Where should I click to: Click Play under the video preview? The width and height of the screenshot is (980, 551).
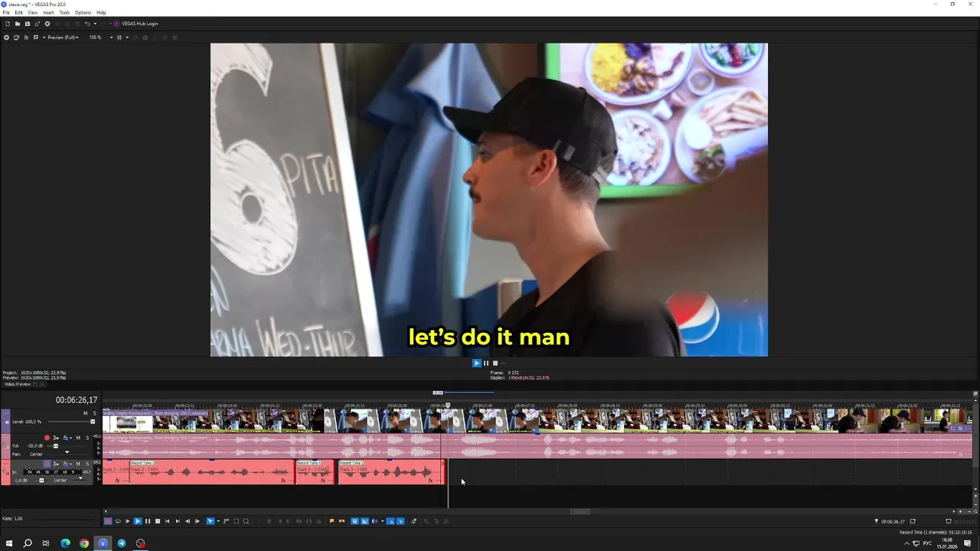[476, 364]
